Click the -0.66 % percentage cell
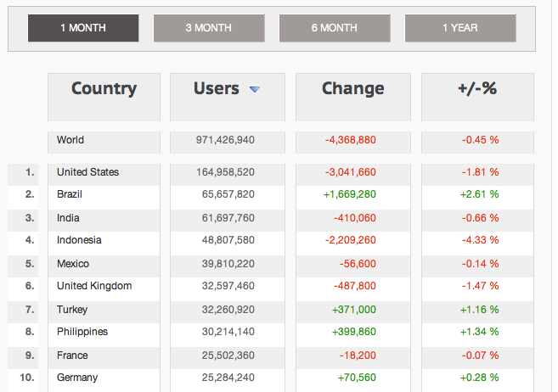Screen dimensions: 558x392 481,218
